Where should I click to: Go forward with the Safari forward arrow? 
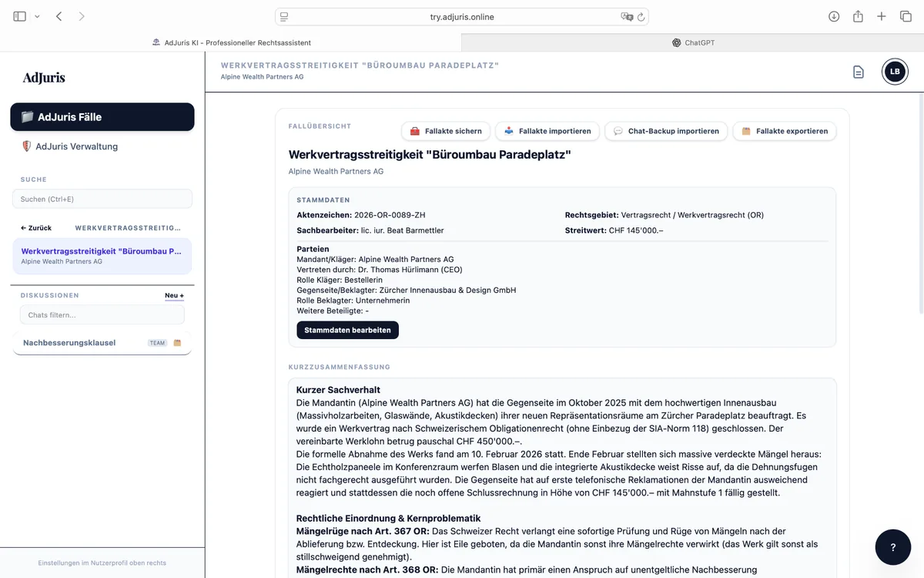(x=82, y=16)
